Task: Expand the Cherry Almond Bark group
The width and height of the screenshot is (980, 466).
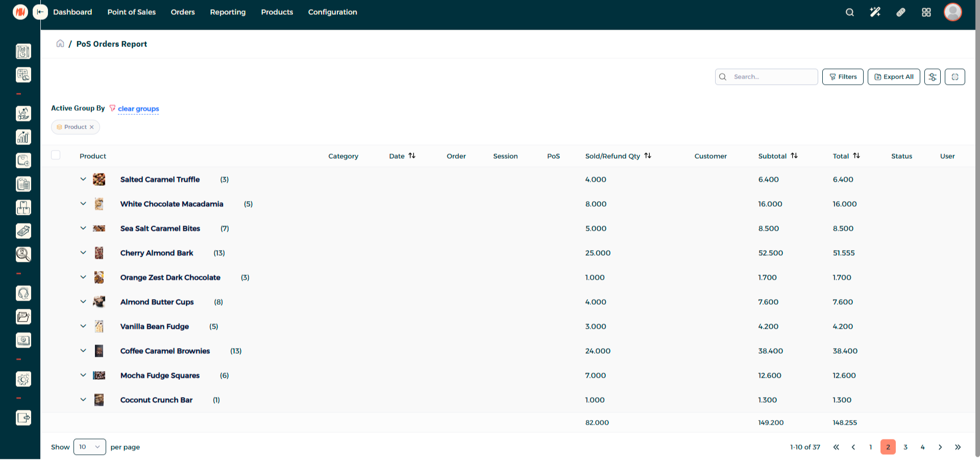Action: click(x=83, y=253)
